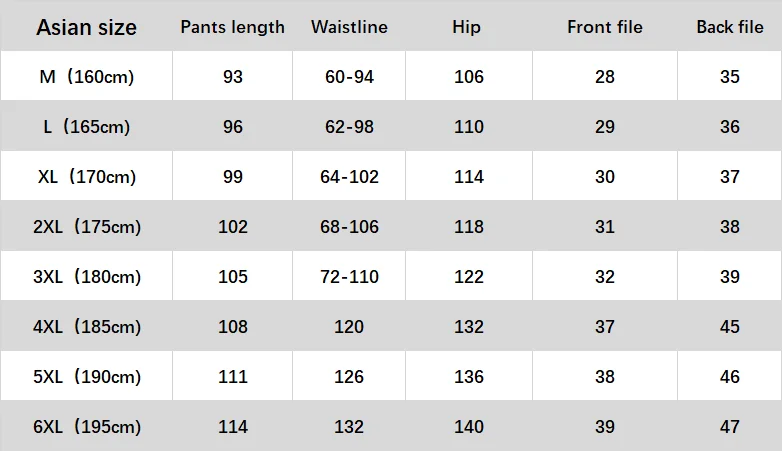Click the M (160cm) size row label
This screenshot has height=451, width=782.
[87, 77]
